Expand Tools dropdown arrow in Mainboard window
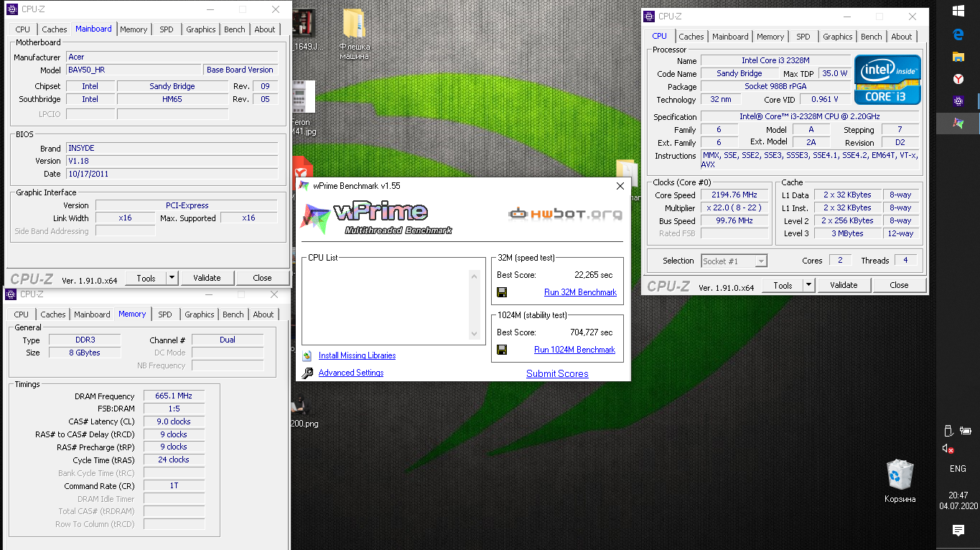Image resolution: width=980 pixels, height=550 pixels. tap(172, 278)
